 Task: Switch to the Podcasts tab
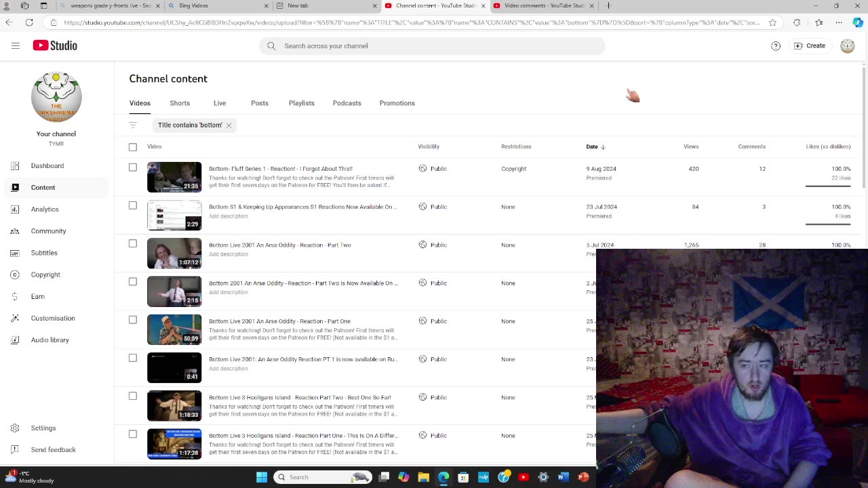[347, 103]
